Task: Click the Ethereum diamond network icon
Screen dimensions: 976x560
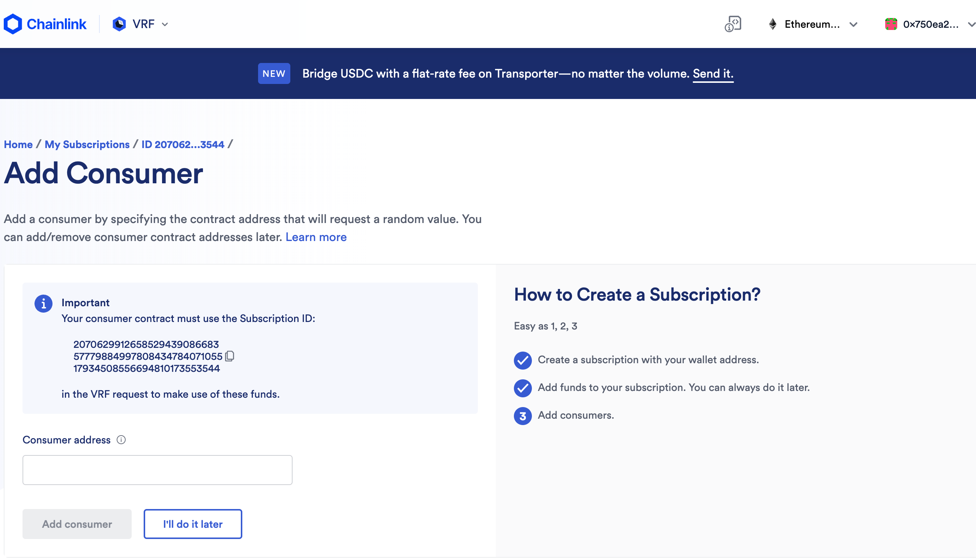Action: [x=772, y=24]
